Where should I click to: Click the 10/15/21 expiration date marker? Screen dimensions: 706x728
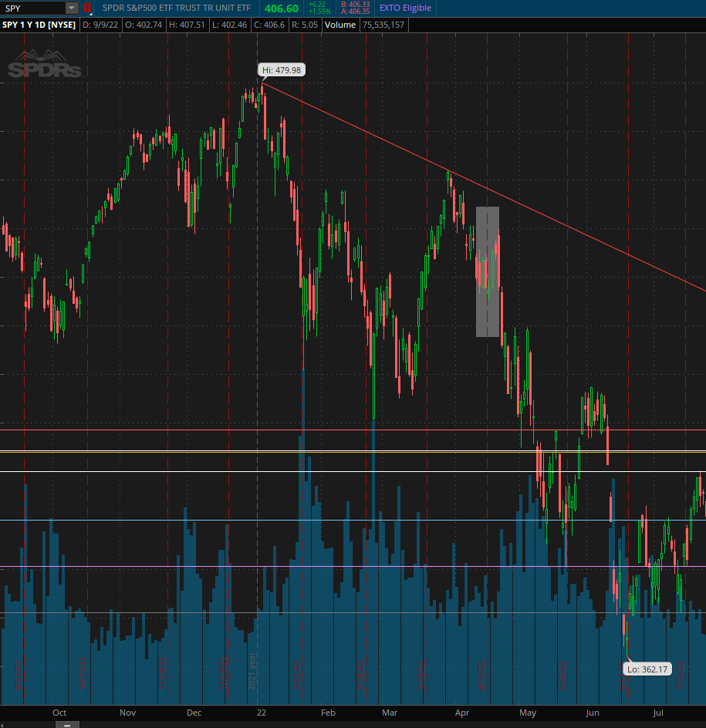pyautogui.click(x=83, y=672)
